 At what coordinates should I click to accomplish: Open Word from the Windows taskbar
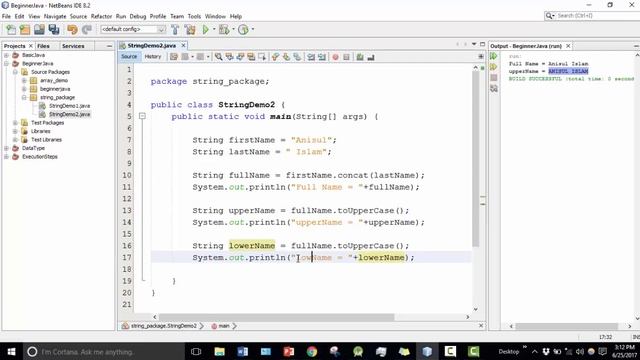242,351
